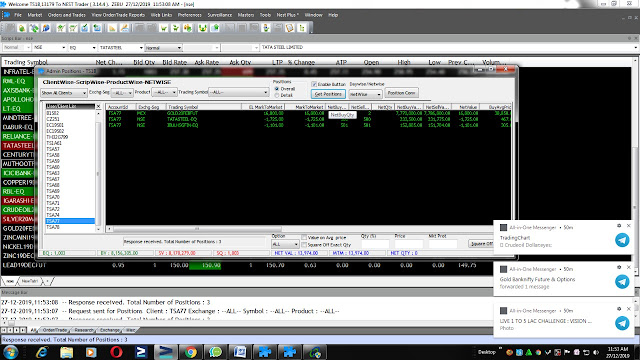Open the Product filter dropdown
The height and width of the screenshot is (360, 640).
(x=164, y=93)
